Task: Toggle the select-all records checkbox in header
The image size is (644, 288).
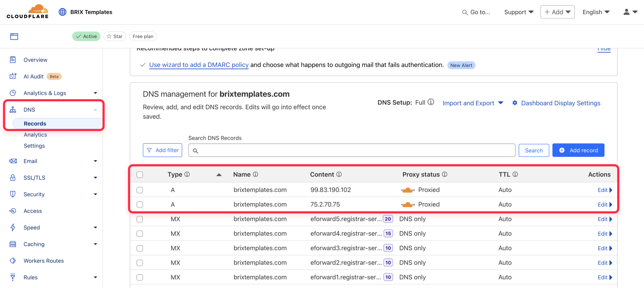Action: pos(140,175)
